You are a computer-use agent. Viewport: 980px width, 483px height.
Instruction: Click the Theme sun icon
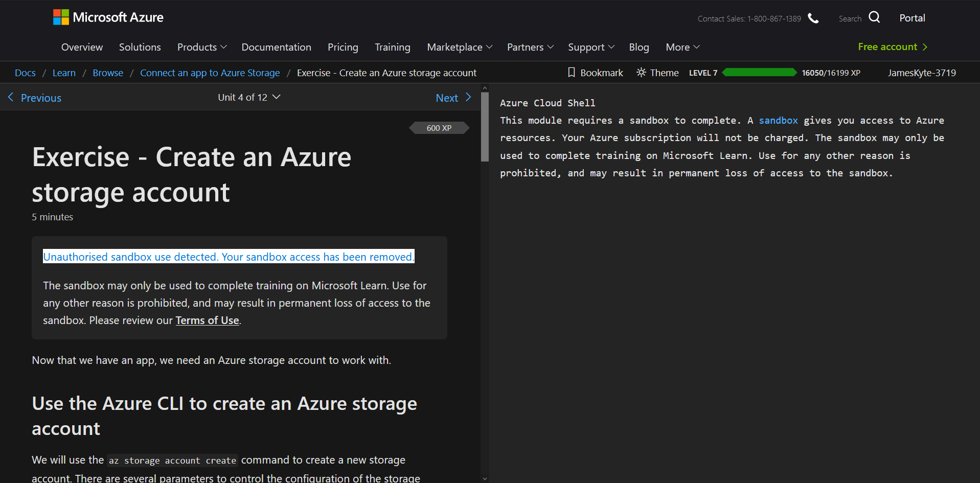click(x=641, y=73)
